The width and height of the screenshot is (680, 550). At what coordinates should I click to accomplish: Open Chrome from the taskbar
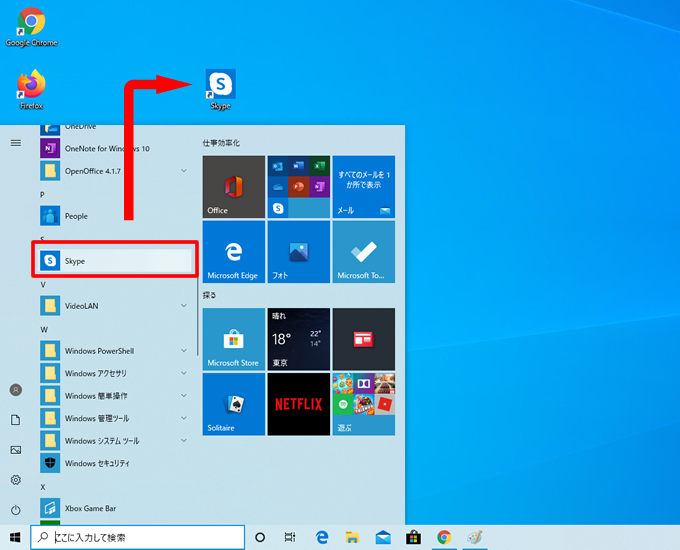pyautogui.click(x=444, y=537)
